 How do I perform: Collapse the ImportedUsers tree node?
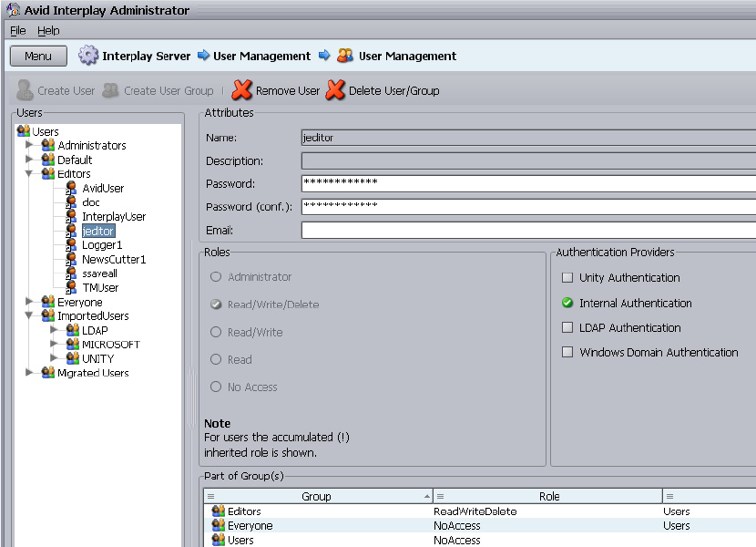click(29, 315)
